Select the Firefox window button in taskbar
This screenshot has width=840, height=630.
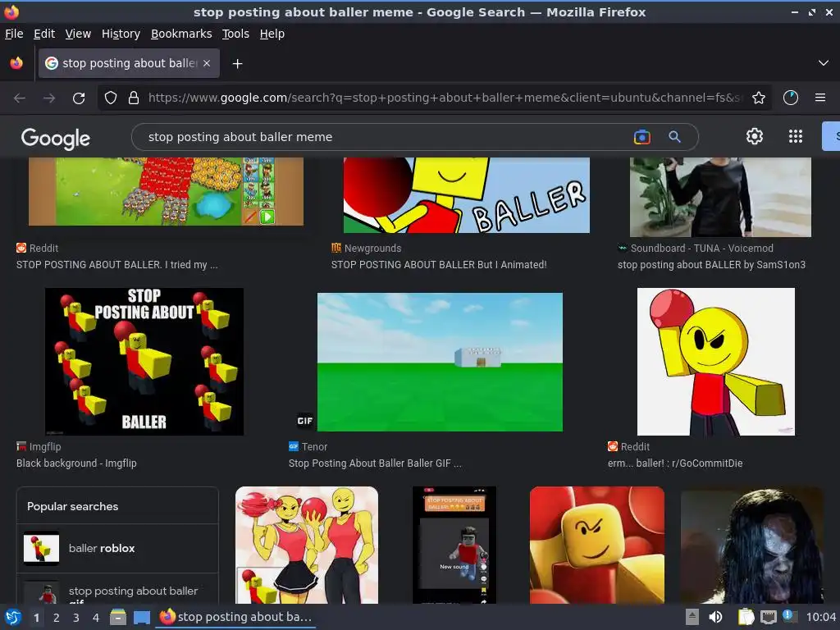[x=235, y=617]
